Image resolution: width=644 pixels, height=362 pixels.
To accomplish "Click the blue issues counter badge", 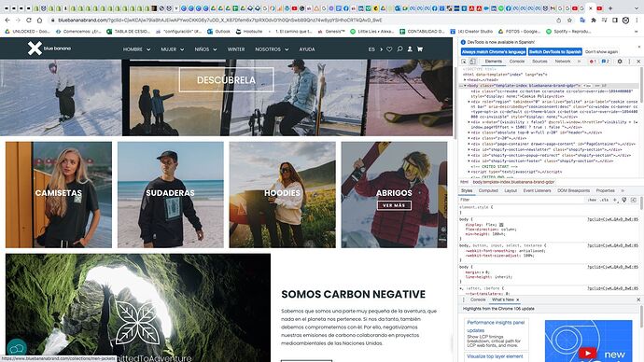I will point(606,62).
